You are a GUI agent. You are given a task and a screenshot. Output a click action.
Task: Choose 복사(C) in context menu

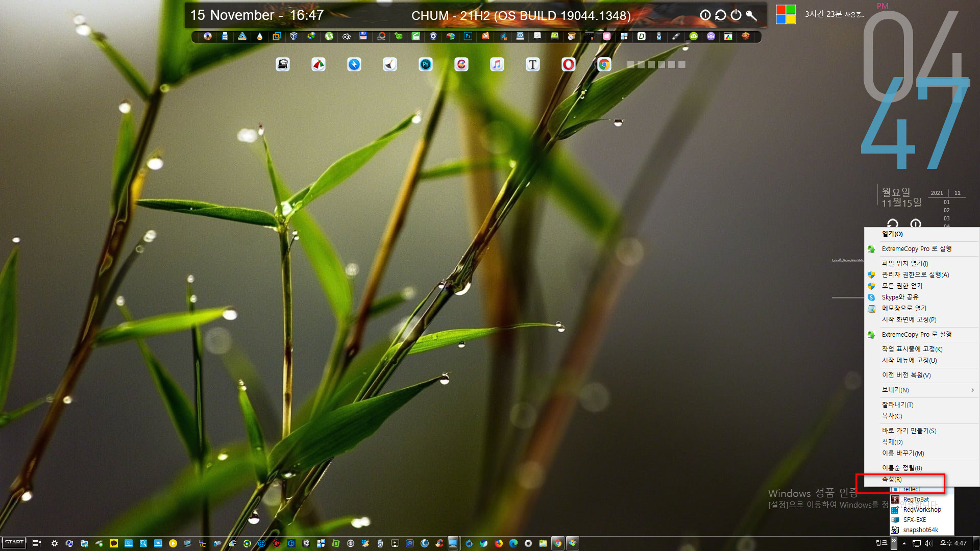point(922,416)
